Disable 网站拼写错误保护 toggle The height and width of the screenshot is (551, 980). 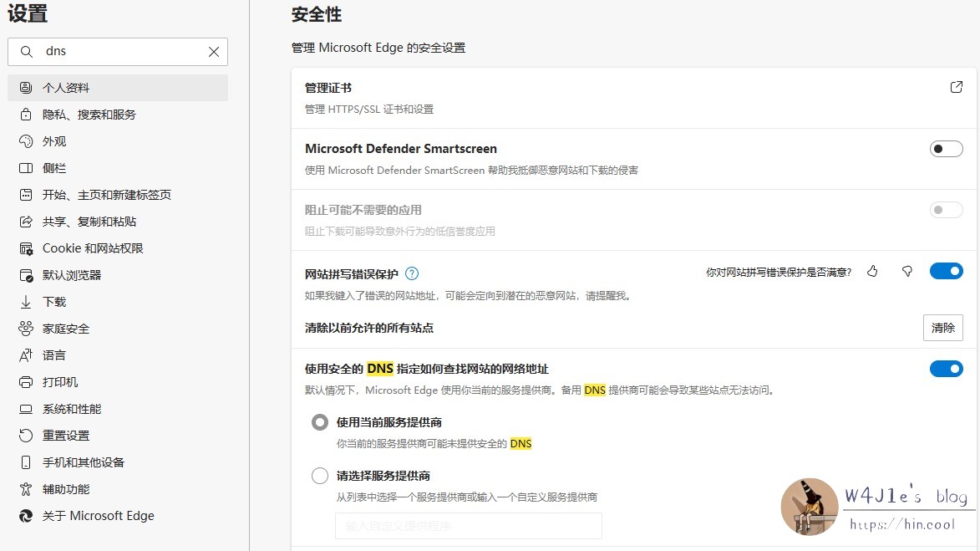pos(946,271)
